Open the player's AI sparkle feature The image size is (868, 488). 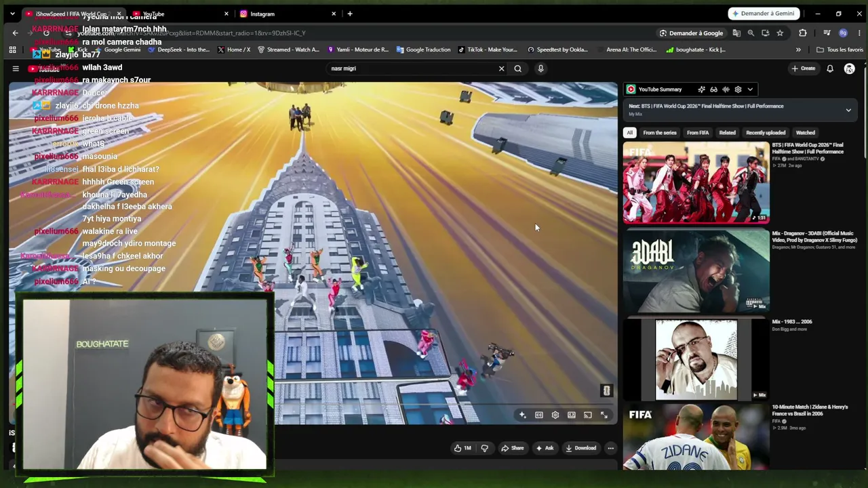tap(522, 415)
